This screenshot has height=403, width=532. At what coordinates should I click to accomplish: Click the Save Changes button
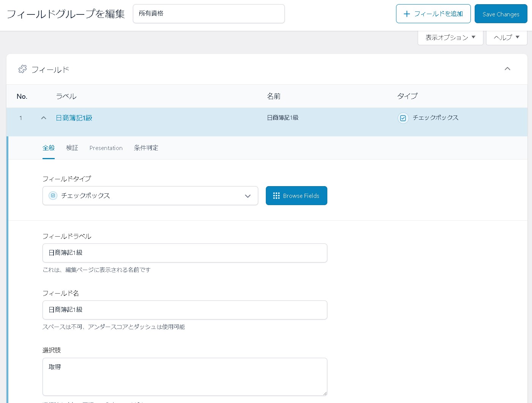pyautogui.click(x=501, y=14)
